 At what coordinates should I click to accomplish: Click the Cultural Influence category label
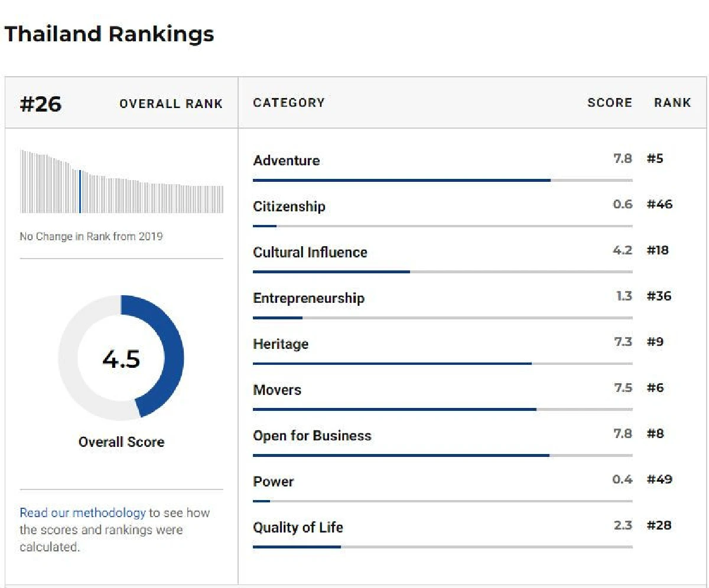(310, 253)
